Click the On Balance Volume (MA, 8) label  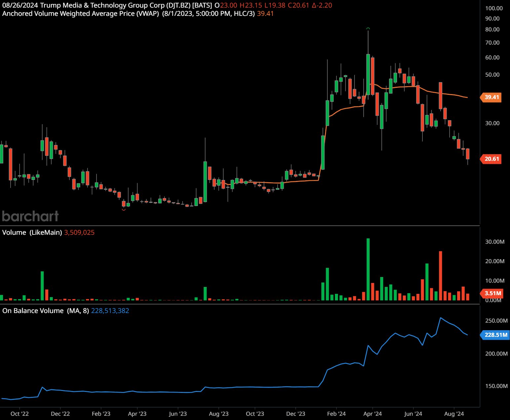point(46,311)
